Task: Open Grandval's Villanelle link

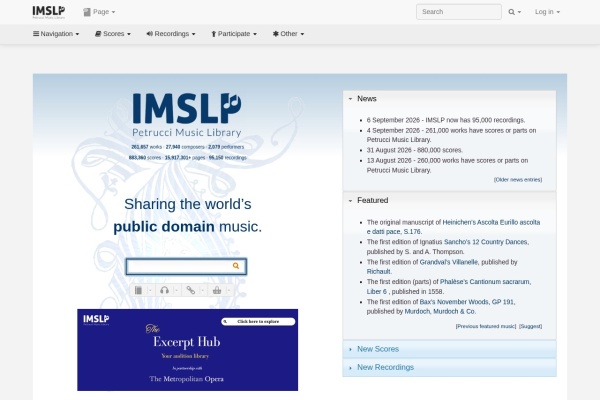Action: pos(448,262)
